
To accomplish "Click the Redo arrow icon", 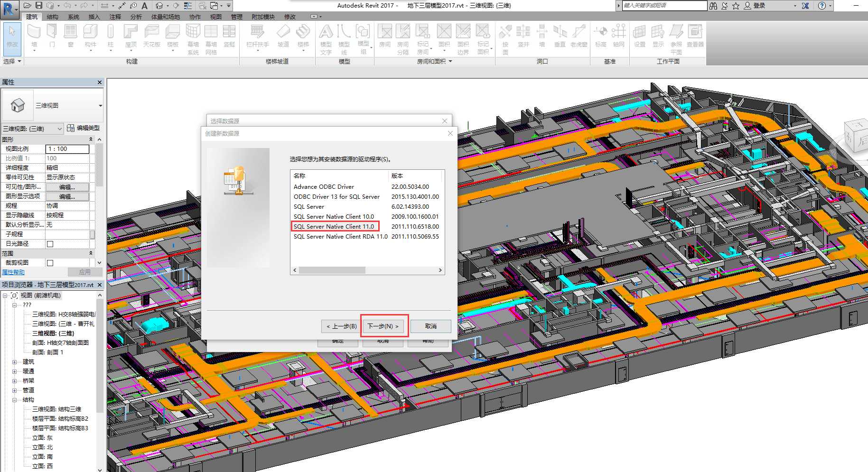I will pos(84,6).
